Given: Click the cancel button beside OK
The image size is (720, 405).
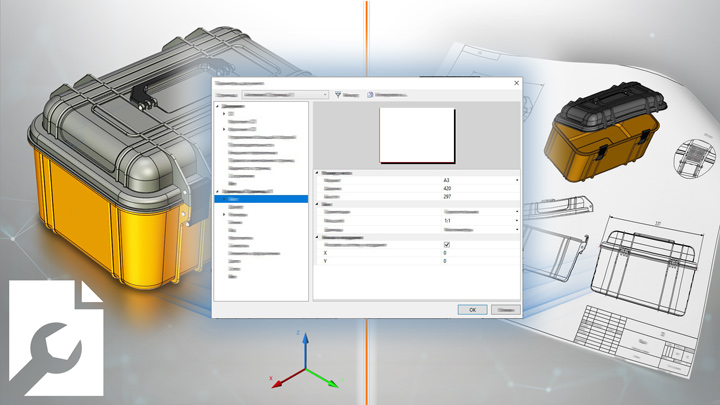Looking at the screenshot, I should click(x=505, y=309).
